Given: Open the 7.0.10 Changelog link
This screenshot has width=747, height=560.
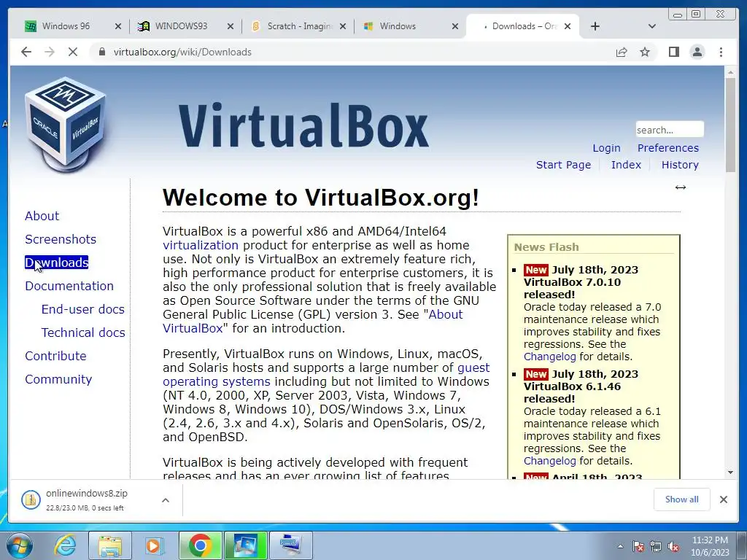Looking at the screenshot, I should point(550,357).
